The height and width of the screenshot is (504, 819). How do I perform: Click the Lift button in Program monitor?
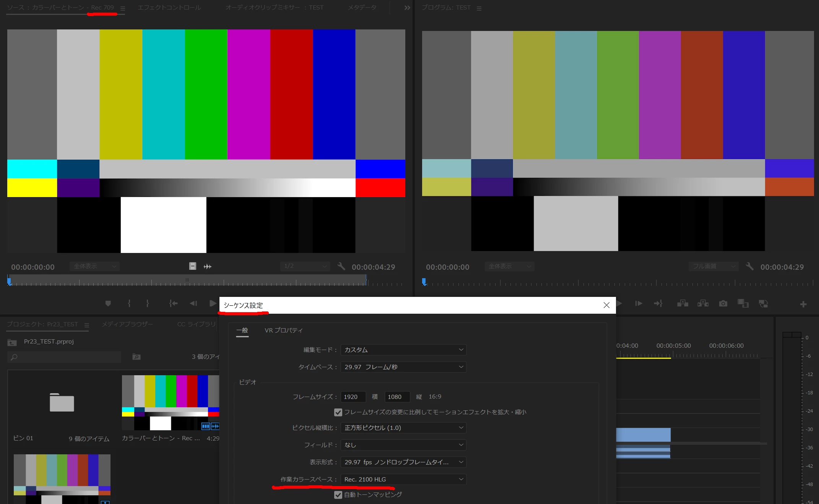click(x=682, y=303)
